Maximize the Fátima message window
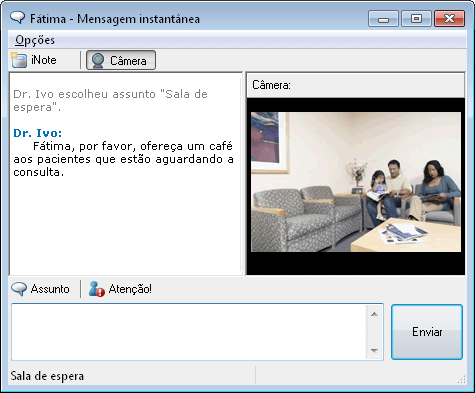 (x=416, y=18)
